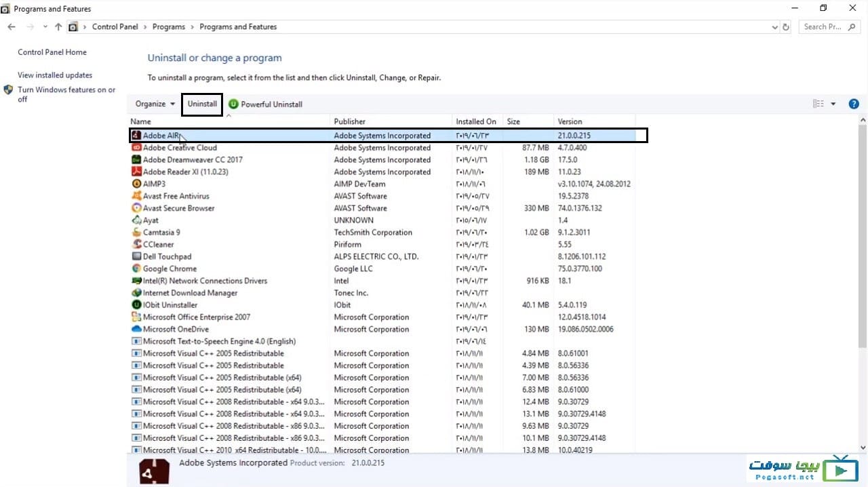Click the Microsoft Text-to-Speech Engine icon
Viewport: 868px width, 487px height.
pos(136,341)
